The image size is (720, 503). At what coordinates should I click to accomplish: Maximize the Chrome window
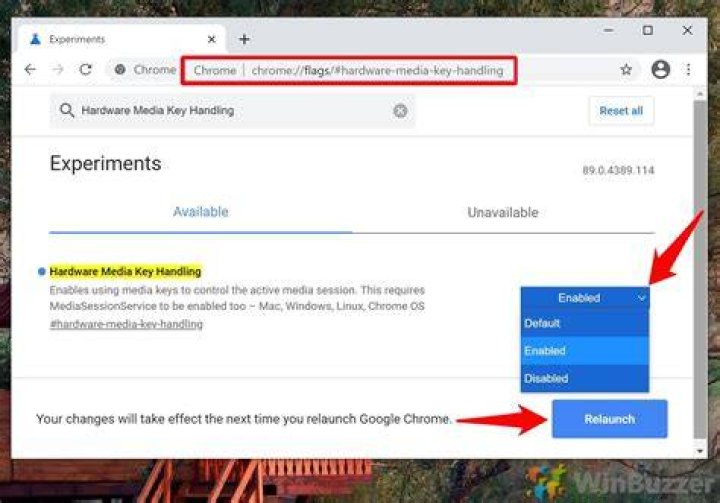click(647, 30)
